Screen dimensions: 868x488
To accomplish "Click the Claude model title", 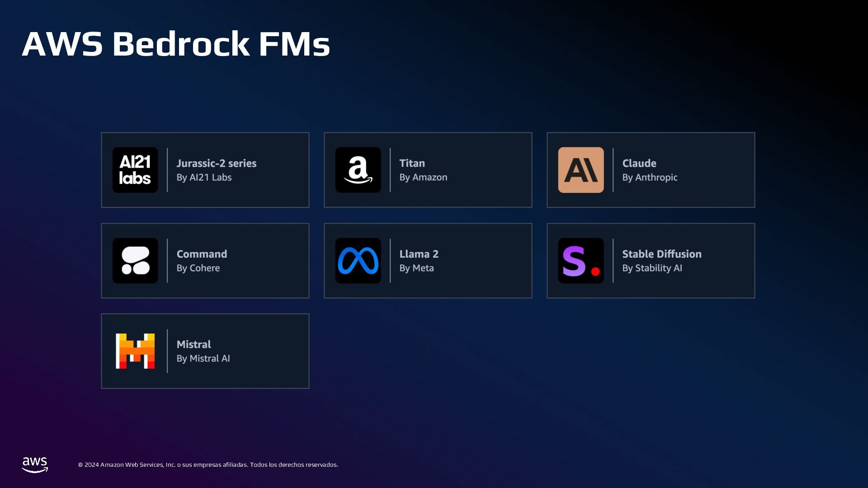I will click(639, 163).
